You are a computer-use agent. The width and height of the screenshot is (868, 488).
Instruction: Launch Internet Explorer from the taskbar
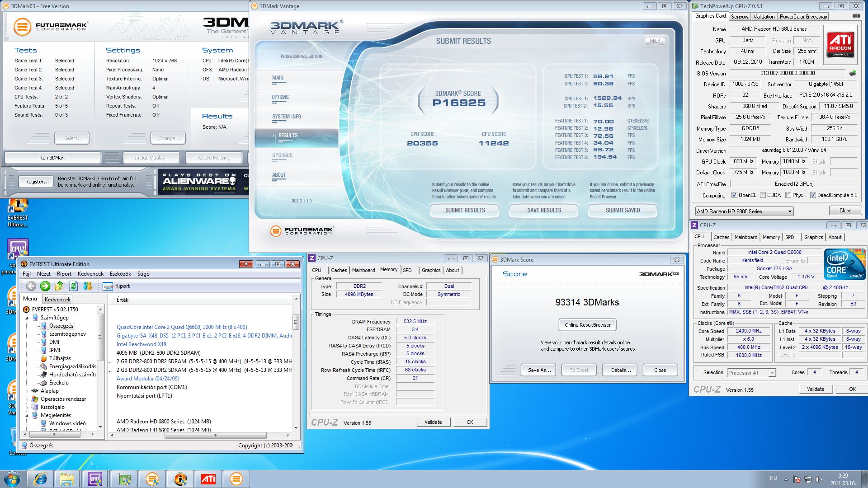coord(40,479)
